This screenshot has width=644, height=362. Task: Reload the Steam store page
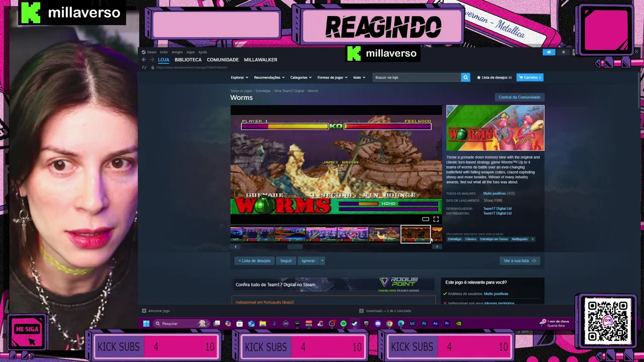[144, 67]
